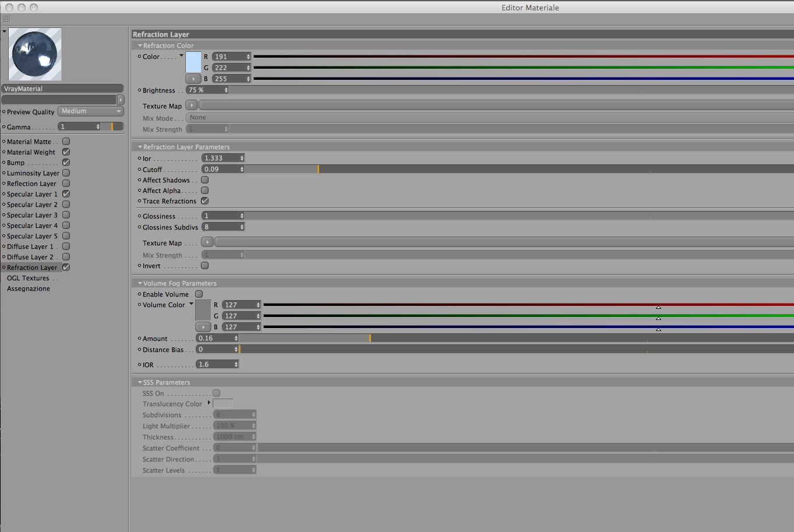The height and width of the screenshot is (532, 794).
Task: Click the Ior value input field
Action: (x=223, y=158)
